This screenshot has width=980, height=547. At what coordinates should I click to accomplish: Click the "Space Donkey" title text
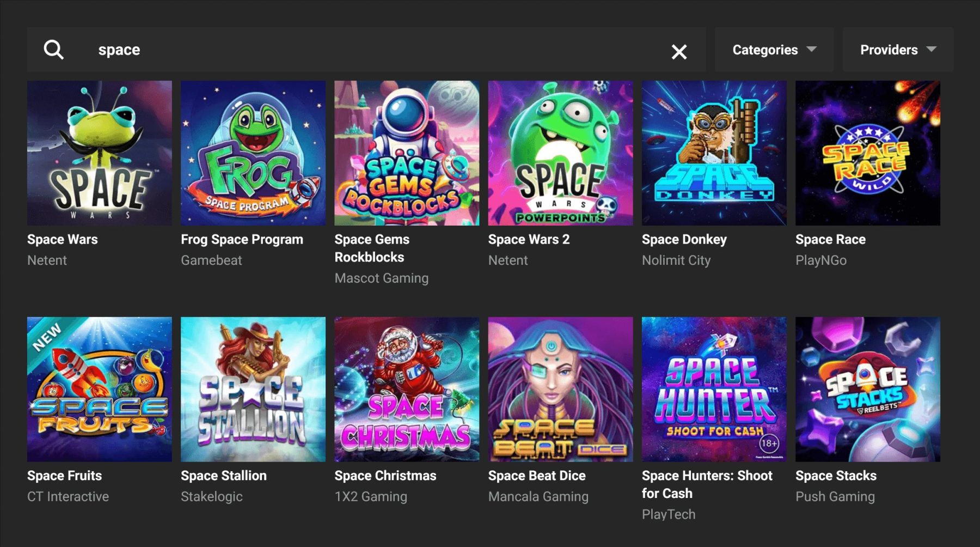click(684, 239)
